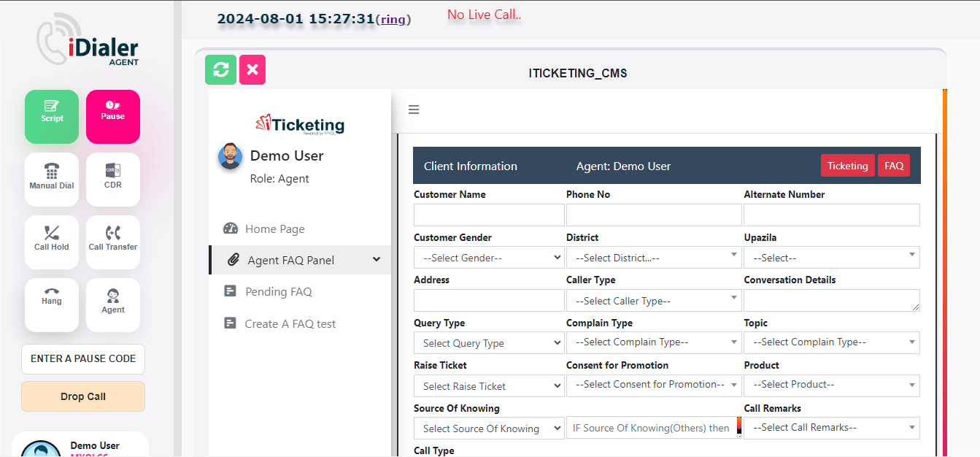Toggle the hamburger sidebar menu
The image size is (980, 457).
(x=414, y=110)
